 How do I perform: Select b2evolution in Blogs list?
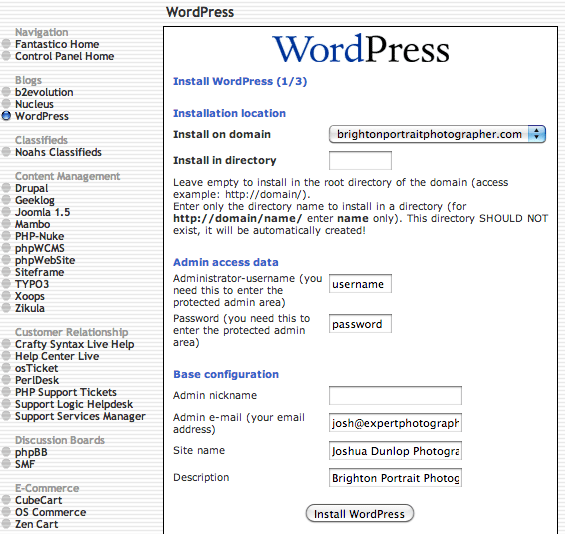pyautogui.click(x=44, y=92)
